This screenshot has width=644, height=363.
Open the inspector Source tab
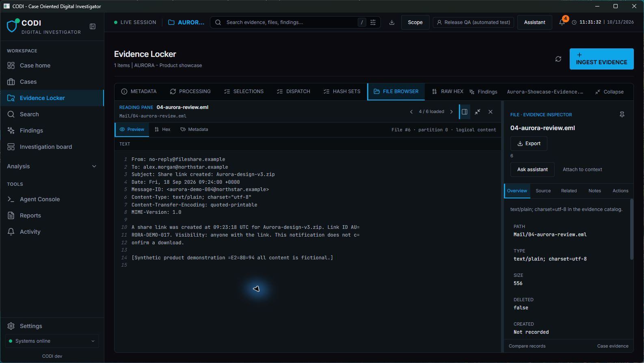(x=543, y=191)
